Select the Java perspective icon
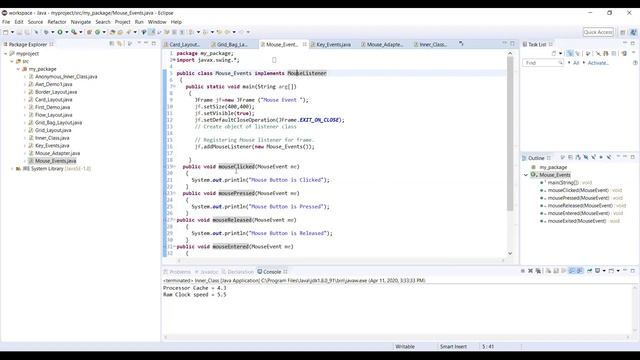 (x=633, y=32)
